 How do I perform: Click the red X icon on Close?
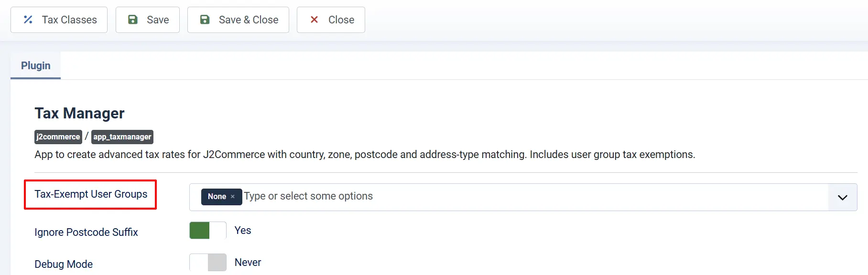[x=314, y=20]
